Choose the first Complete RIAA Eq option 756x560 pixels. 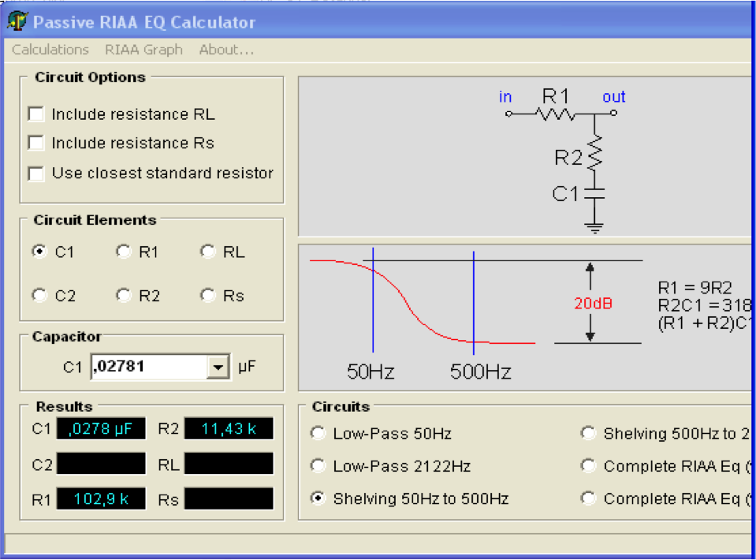tap(589, 466)
